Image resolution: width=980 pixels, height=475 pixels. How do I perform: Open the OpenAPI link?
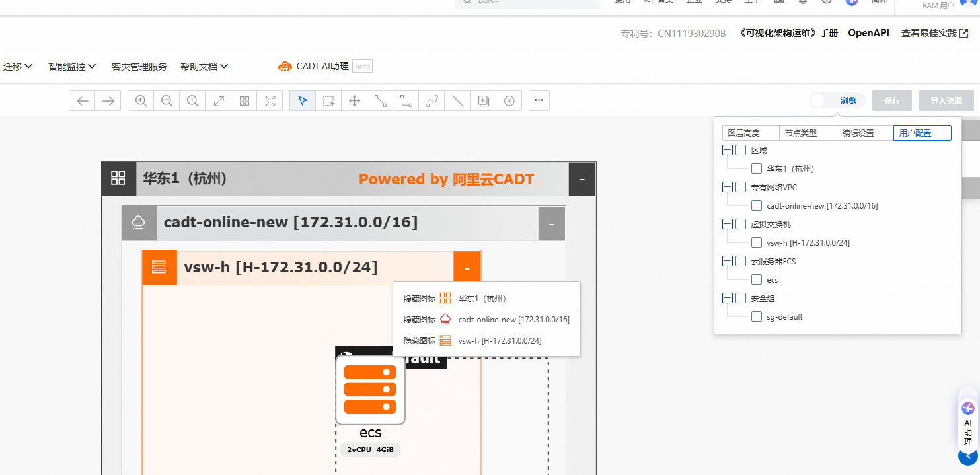point(869,33)
